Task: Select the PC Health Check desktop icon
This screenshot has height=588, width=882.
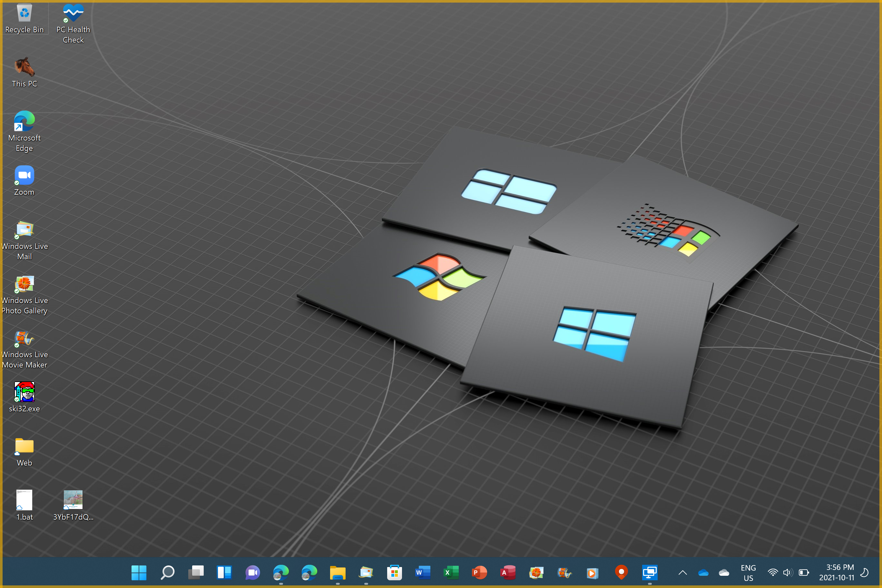Action: point(73,24)
